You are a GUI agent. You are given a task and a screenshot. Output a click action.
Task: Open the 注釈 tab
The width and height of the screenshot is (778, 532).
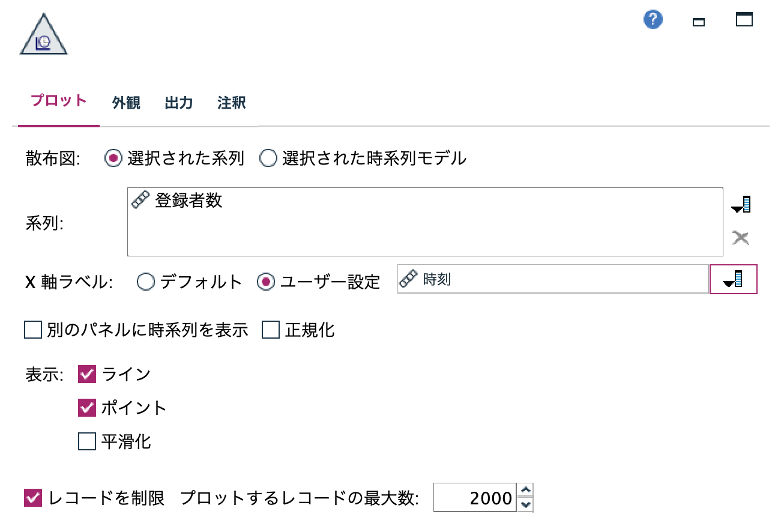(x=232, y=103)
